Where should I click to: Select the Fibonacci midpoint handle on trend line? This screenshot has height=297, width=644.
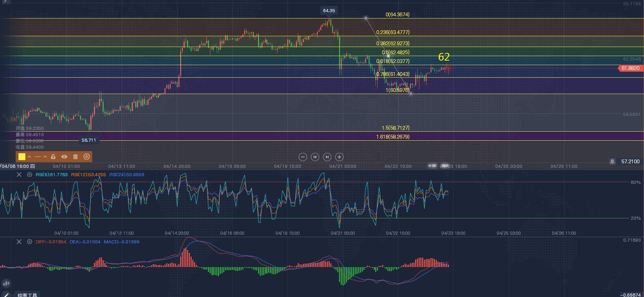click(388, 56)
